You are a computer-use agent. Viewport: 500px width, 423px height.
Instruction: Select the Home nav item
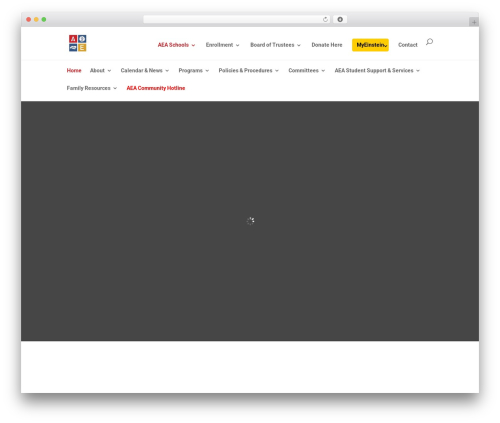(x=74, y=70)
